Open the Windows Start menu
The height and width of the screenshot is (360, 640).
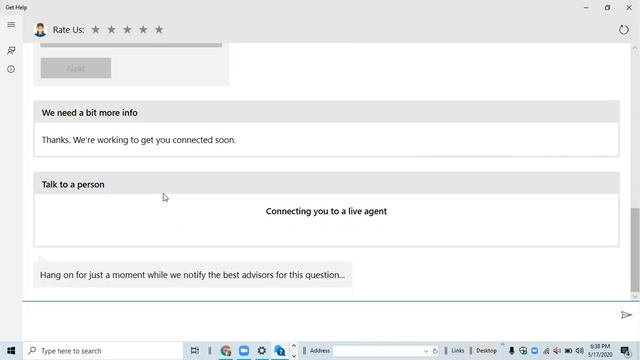[11, 351]
